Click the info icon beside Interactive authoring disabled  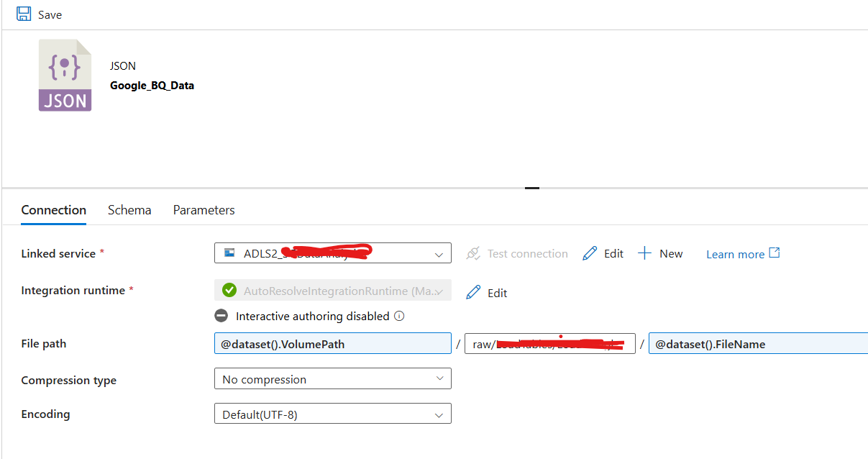click(x=398, y=316)
